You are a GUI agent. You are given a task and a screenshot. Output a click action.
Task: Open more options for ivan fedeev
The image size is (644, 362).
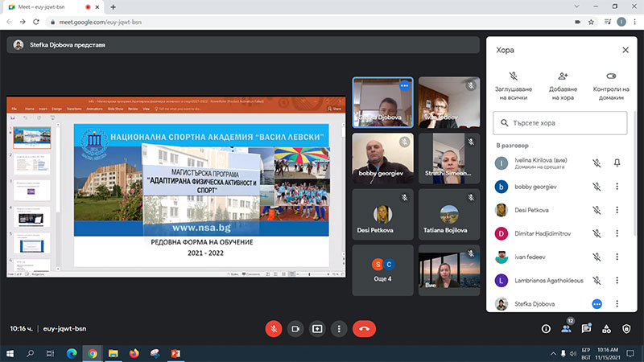click(617, 257)
